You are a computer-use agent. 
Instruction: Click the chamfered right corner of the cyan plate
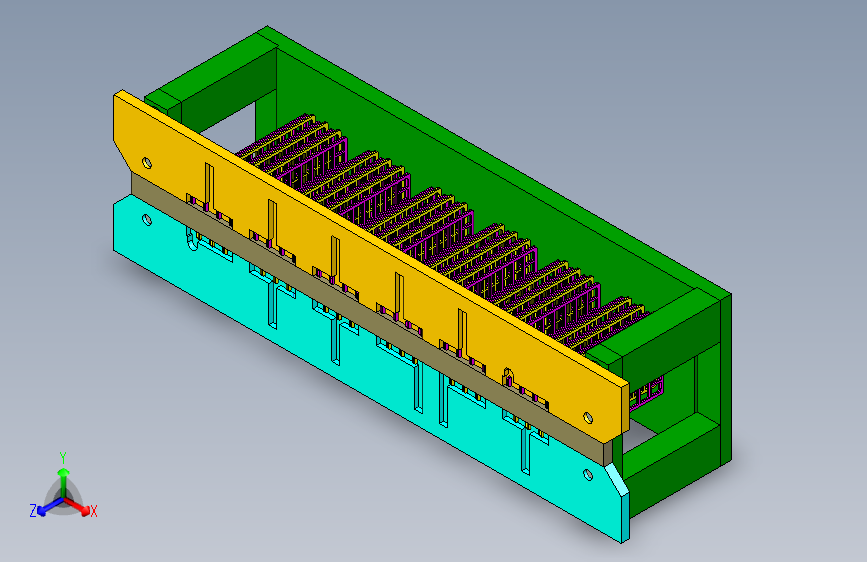tap(618, 480)
